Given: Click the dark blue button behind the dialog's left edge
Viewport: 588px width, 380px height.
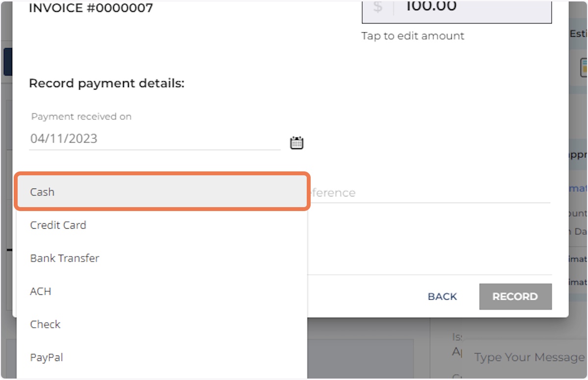Looking at the screenshot, I should [7, 62].
